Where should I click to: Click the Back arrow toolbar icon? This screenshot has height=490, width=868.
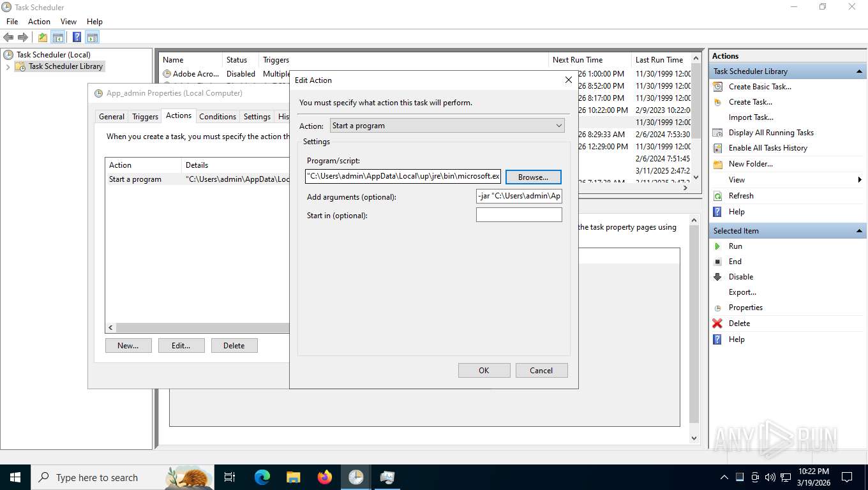(x=8, y=37)
